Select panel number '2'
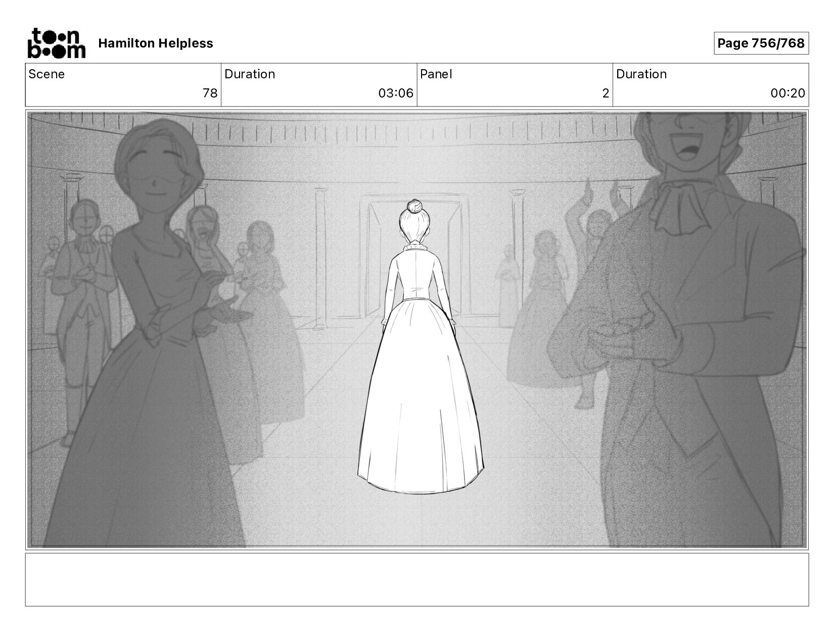 [x=606, y=93]
